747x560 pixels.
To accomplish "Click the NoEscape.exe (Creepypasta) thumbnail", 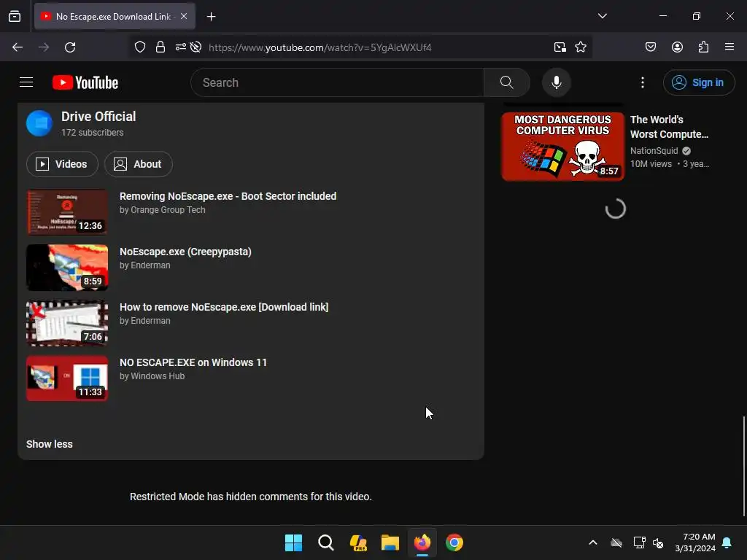I will [x=67, y=268].
